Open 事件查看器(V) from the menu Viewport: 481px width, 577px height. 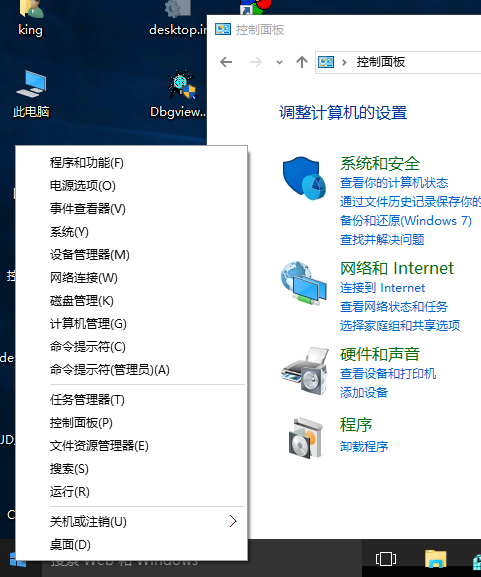point(131,209)
